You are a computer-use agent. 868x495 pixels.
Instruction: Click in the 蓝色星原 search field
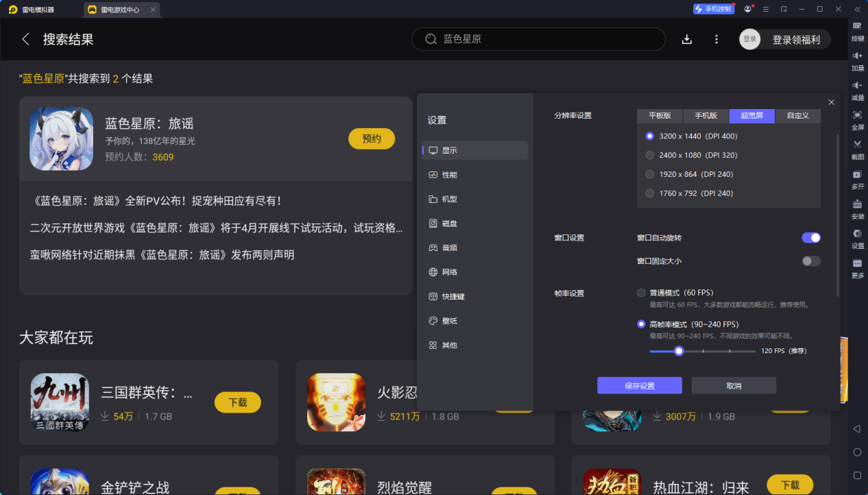coord(538,39)
